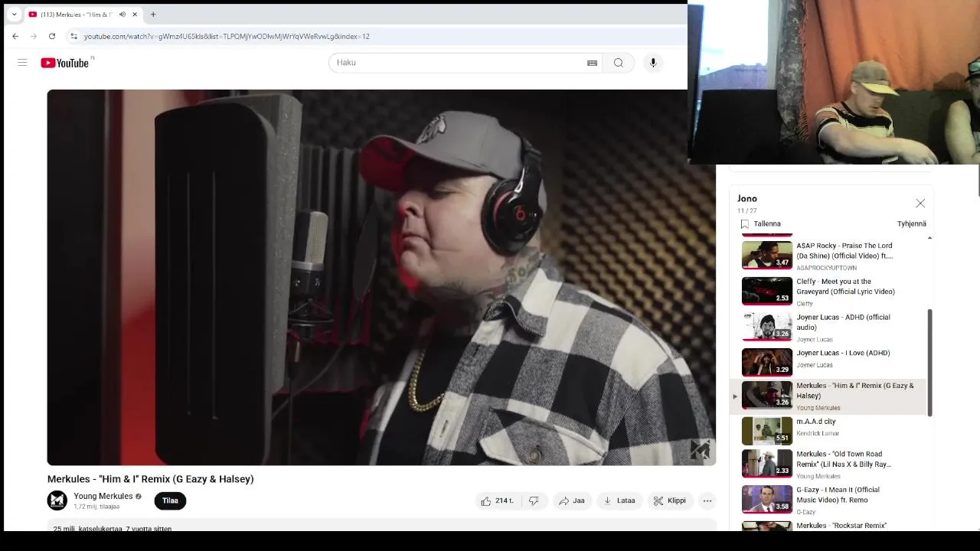
Task: Open site info icon in address bar
Action: [x=73, y=36]
